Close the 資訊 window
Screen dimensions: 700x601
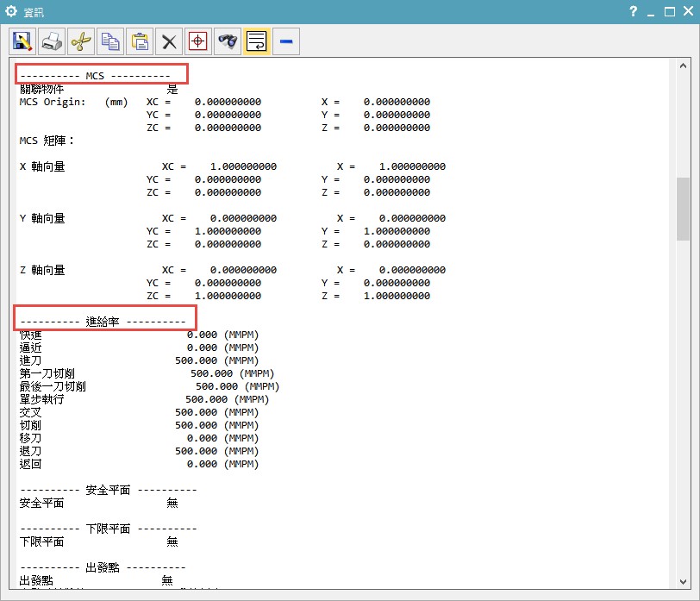[x=689, y=11]
